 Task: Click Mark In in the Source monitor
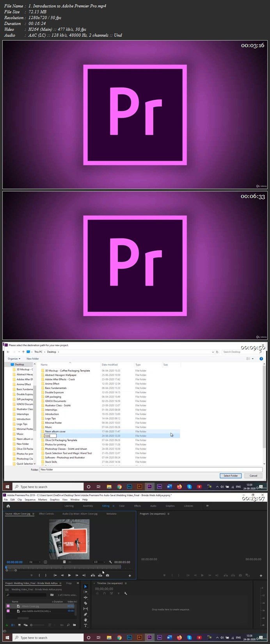tap(39, 575)
